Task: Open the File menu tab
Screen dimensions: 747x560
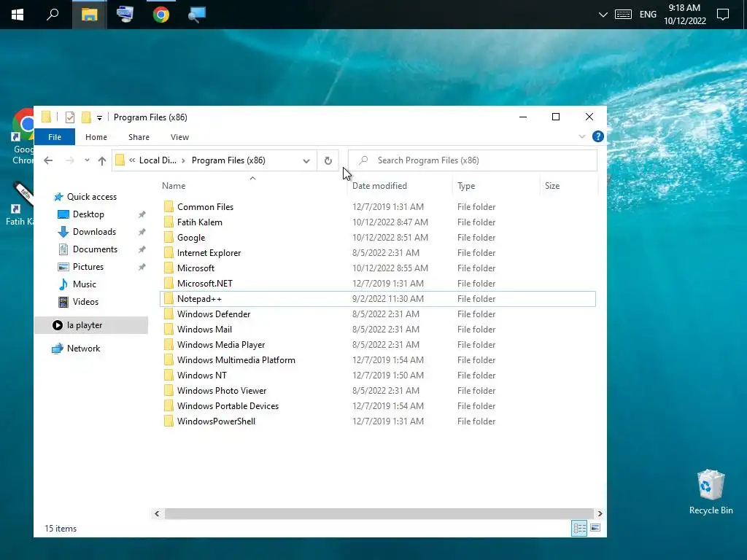Action: point(55,137)
